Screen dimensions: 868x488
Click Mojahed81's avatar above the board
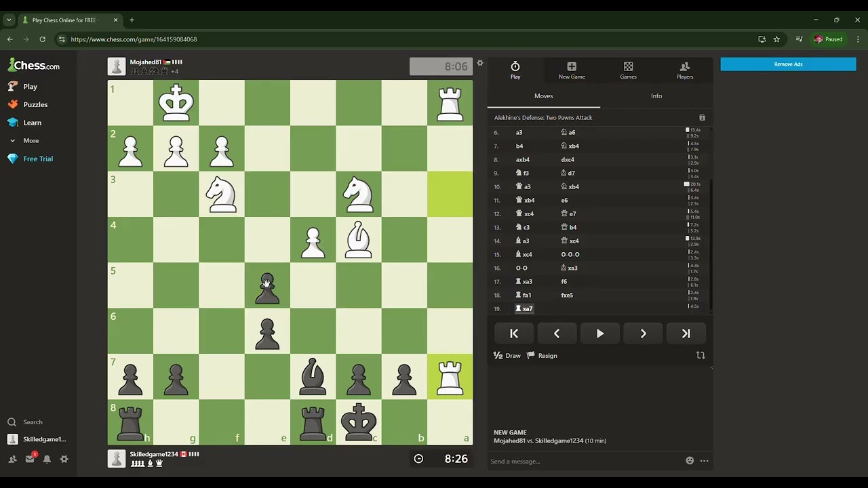[x=117, y=66]
